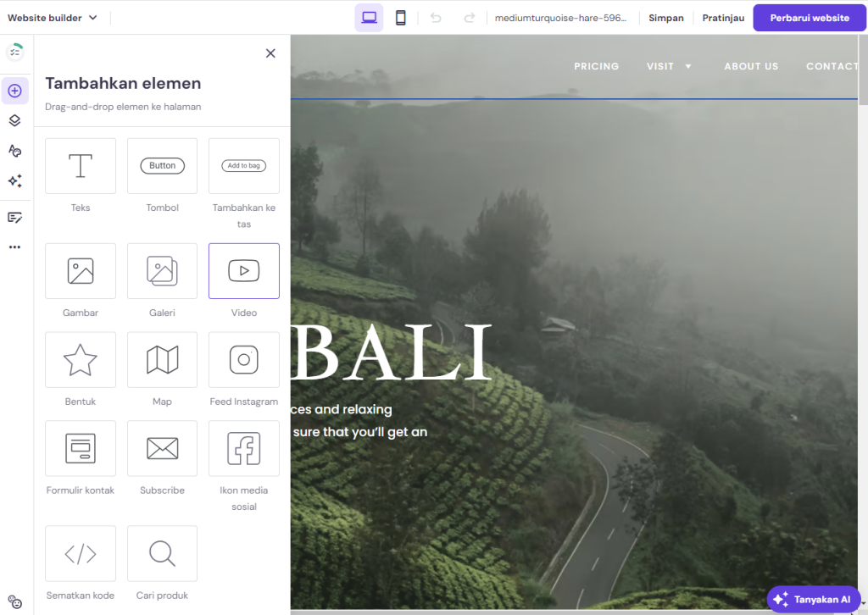Click the more options ellipsis in sidebar
Image resolution: width=868 pixels, height=615 pixels.
click(15, 247)
